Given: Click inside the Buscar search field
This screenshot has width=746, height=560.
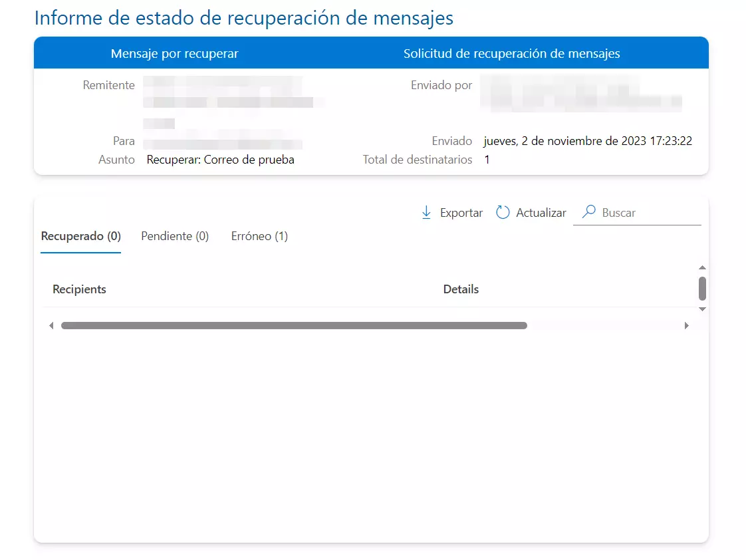Looking at the screenshot, I should (x=638, y=212).
